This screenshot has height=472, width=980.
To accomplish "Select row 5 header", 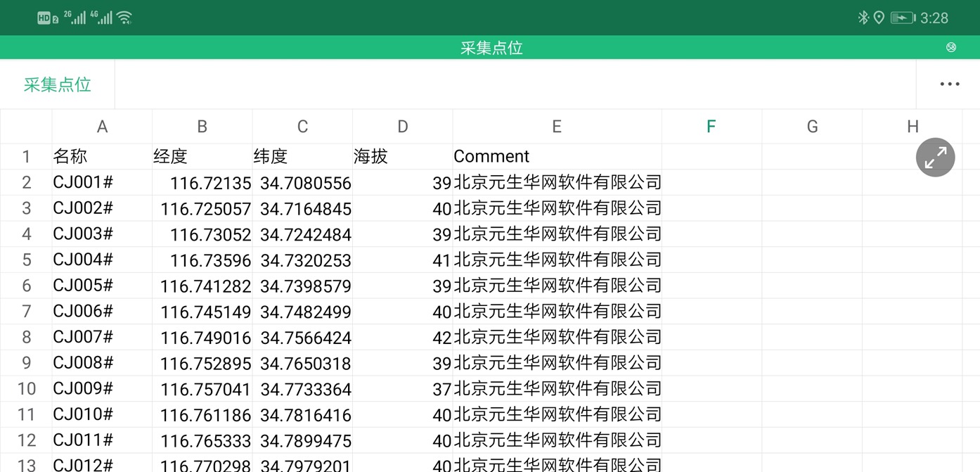I will (x=26, y=260).
